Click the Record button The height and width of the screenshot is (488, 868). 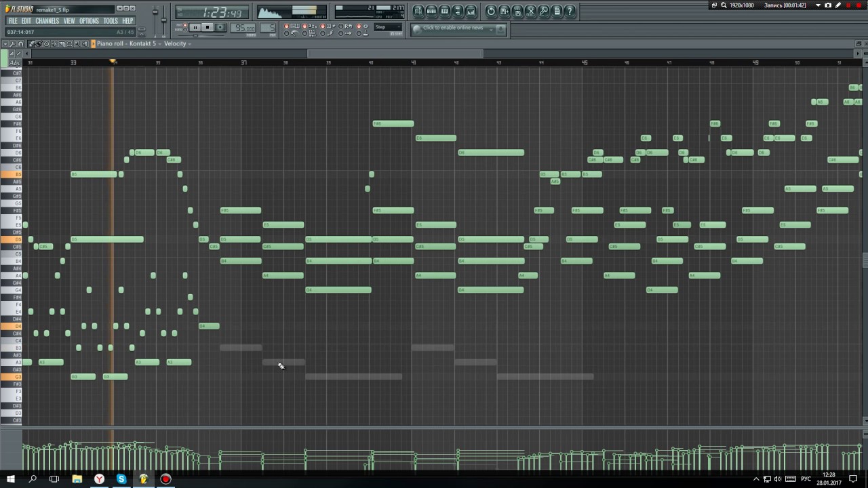[x=220, y=28]
